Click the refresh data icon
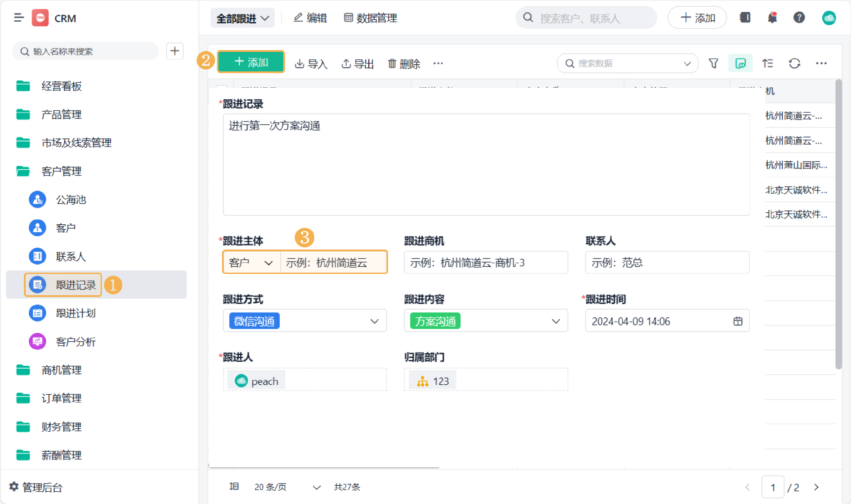Viewport: 851px width, 504px height. tap(794, 63)
